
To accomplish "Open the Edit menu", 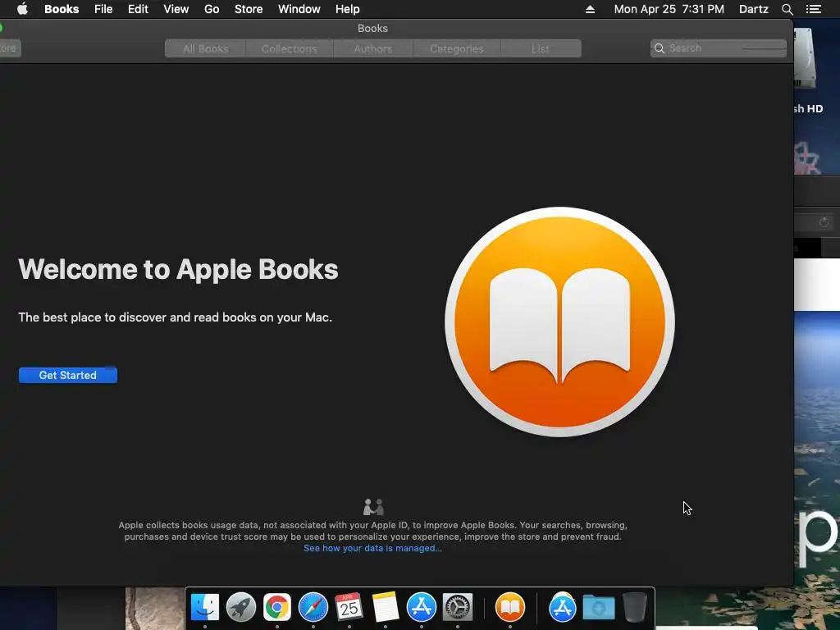I will [138, 9].
